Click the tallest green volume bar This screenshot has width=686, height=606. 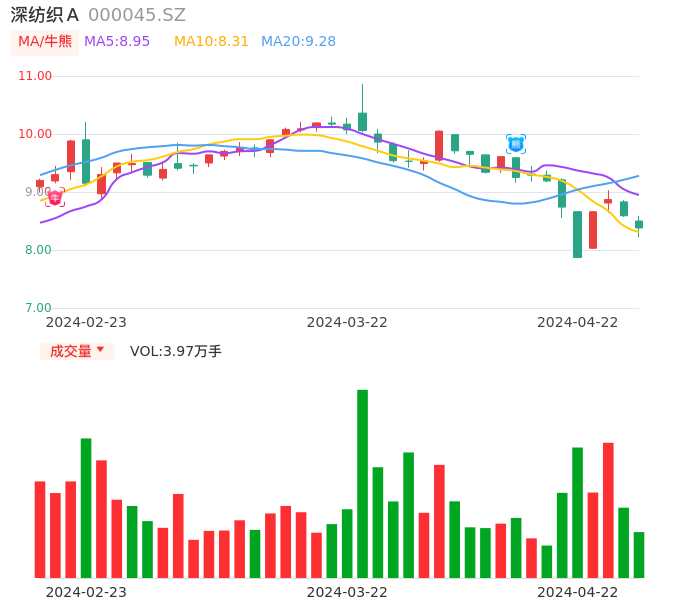point(362,483)
